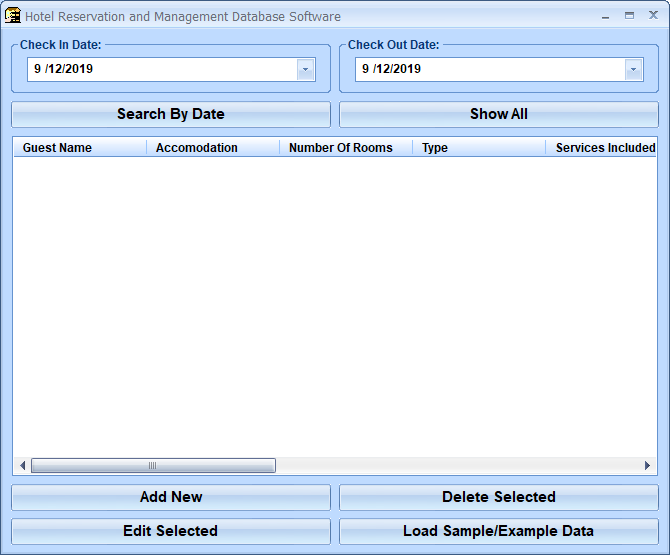Open the Check In Date dropdown arrow
The image size is (670, 555).
[306, 69]
